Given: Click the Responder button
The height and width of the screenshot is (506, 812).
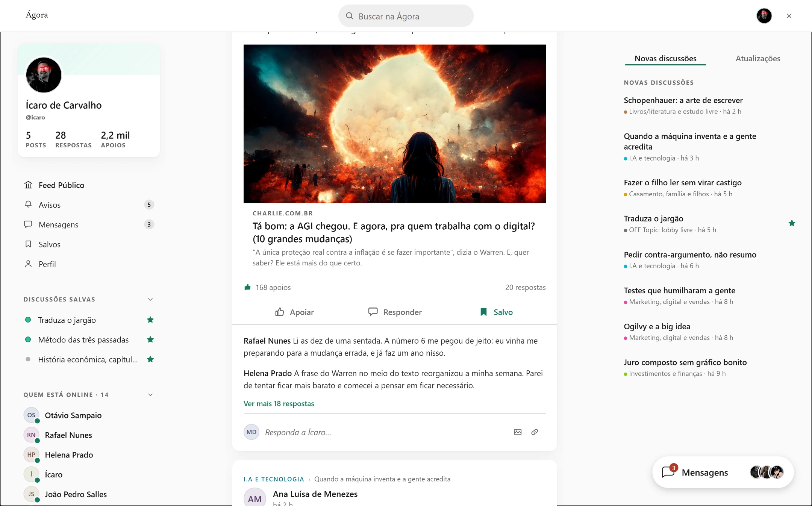Looking at the screenshot, I should coord(395,312).
